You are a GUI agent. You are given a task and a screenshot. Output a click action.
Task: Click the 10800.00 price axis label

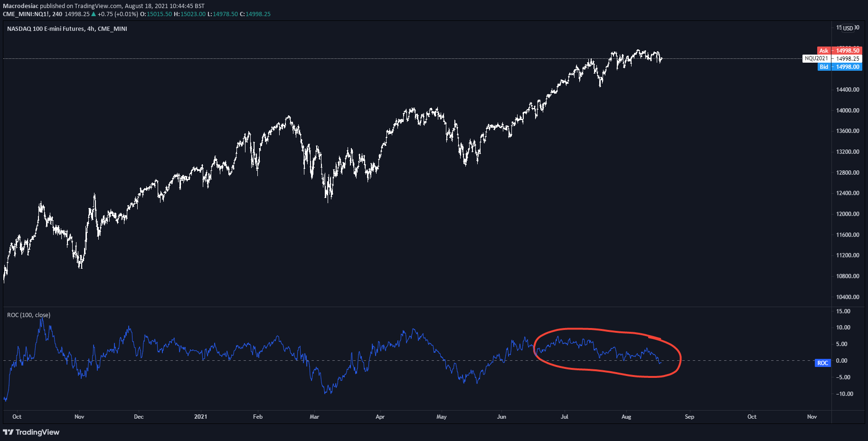click(x=848, y=276)
